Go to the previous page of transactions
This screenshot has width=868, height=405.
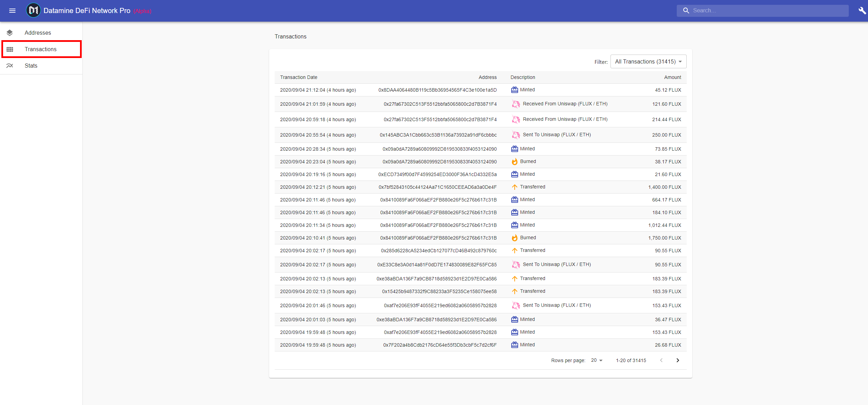(x=661, y=360)
